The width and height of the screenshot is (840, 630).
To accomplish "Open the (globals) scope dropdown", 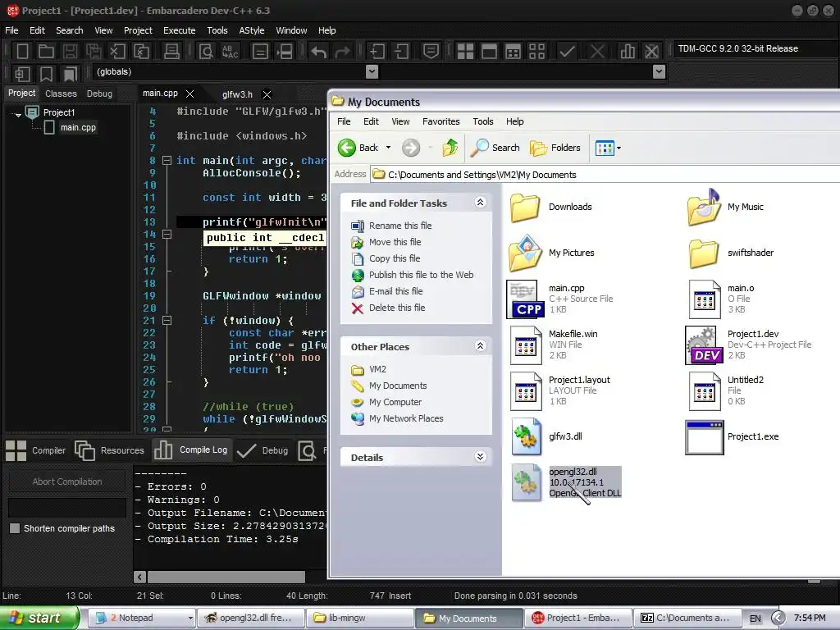I will pyautogui.click(x=372, y=71).
